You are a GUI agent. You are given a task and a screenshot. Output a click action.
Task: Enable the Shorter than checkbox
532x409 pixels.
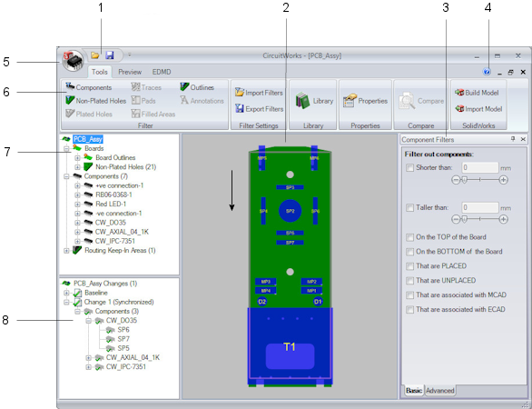click(409, 167)
